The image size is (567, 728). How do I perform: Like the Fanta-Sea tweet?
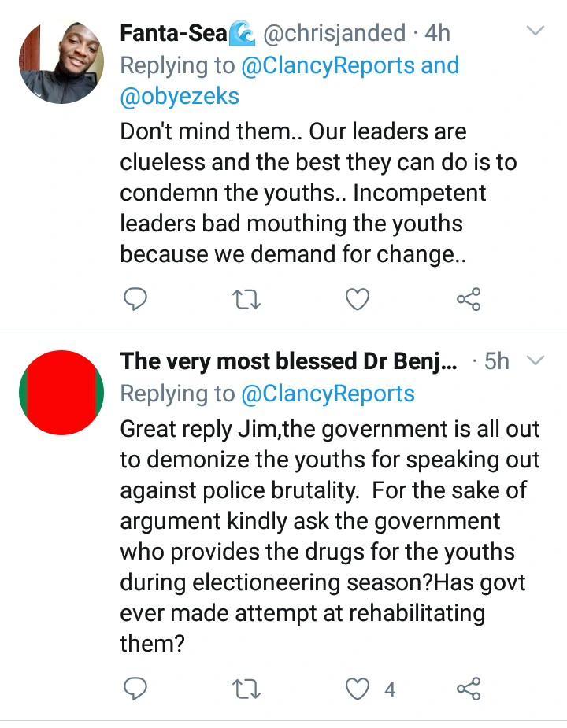358,300
